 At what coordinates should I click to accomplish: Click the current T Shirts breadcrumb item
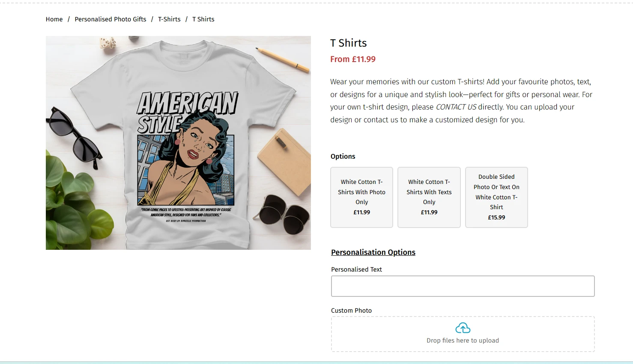203,19
